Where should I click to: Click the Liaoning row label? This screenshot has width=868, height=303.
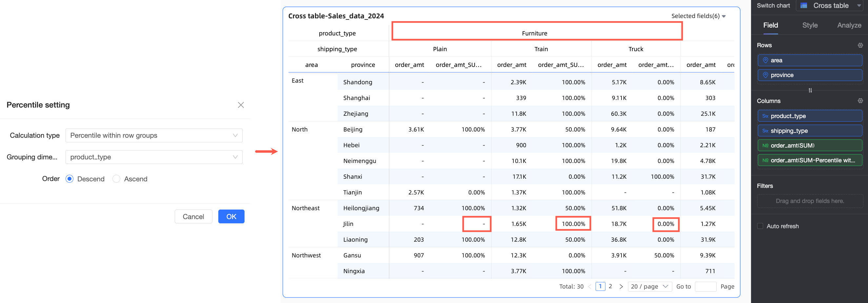(x=355, y=240)
